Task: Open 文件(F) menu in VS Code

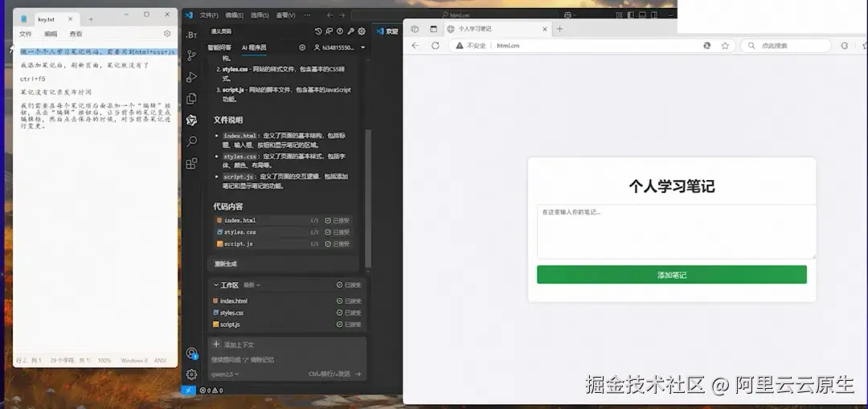Action: click(x=209, y=15)
